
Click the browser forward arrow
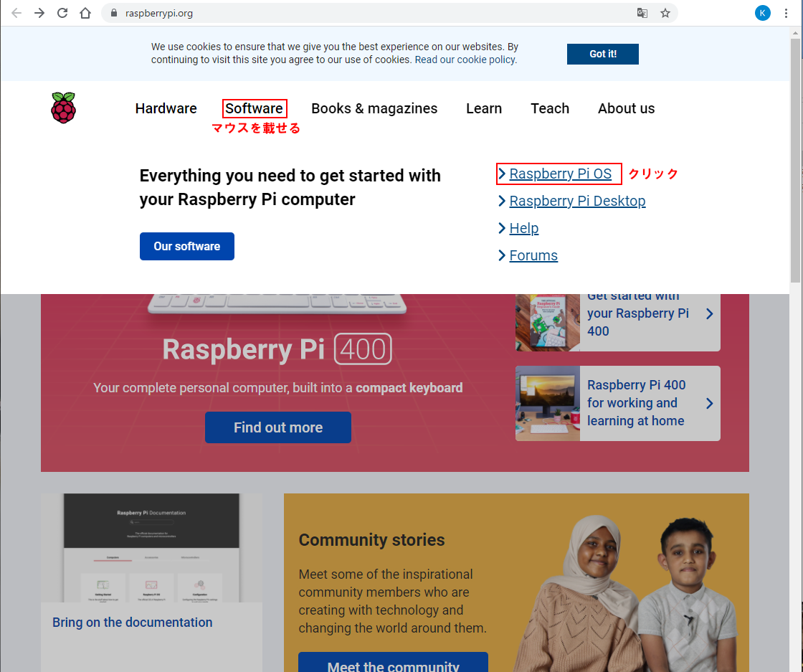point(39,13)
